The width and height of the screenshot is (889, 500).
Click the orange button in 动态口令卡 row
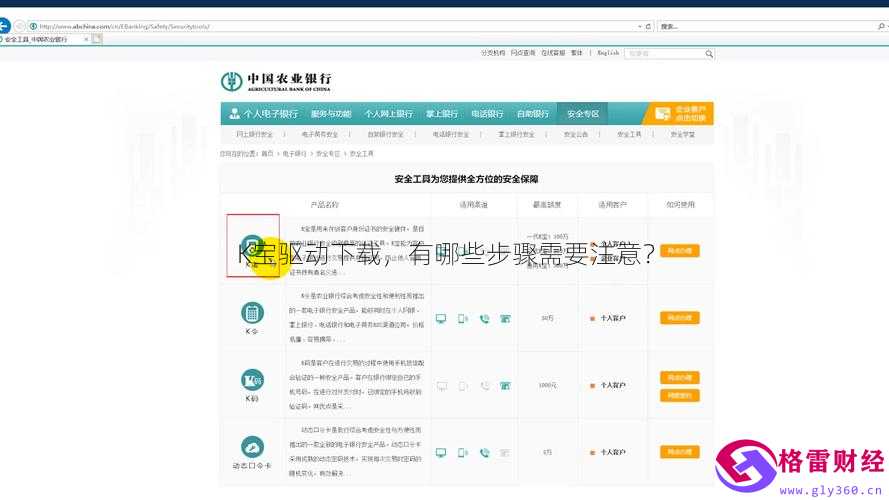[x=680, y=452]
